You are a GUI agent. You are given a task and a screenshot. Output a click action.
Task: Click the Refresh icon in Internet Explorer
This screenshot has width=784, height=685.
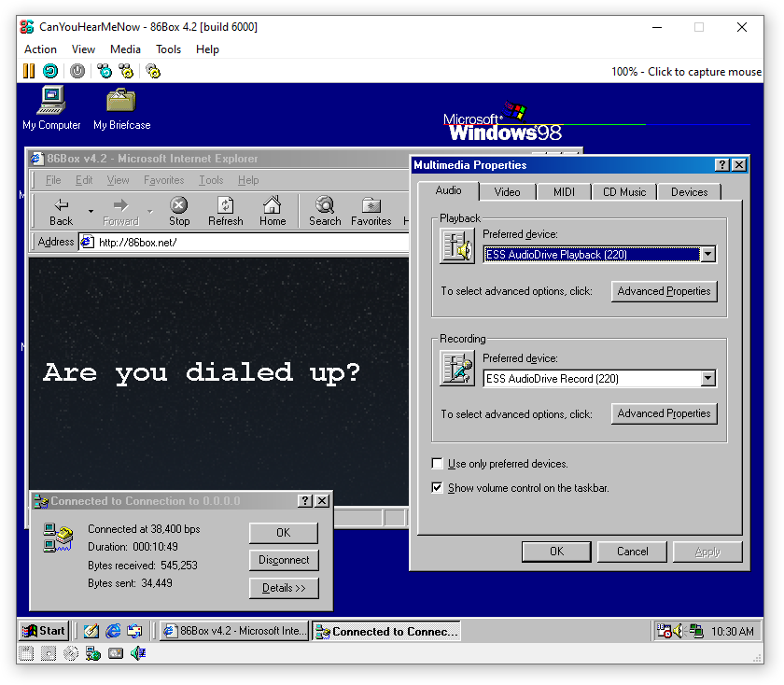(x=226, y=211)
